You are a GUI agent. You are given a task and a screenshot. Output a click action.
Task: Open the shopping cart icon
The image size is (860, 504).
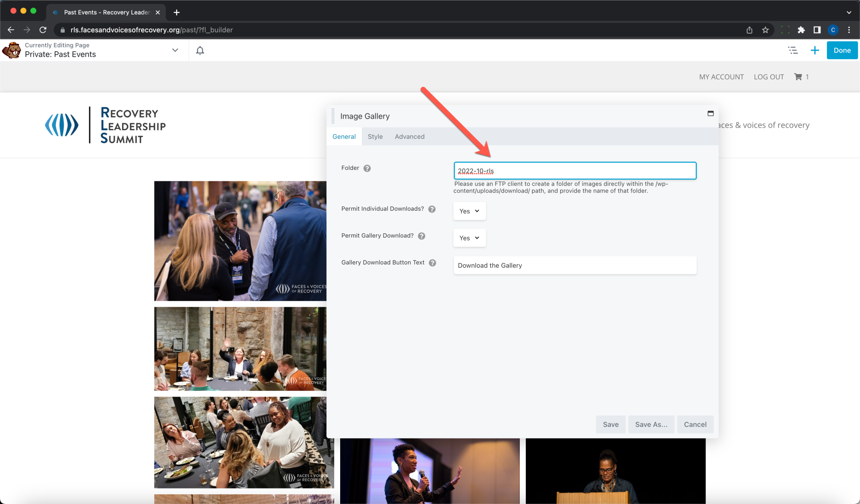798,77
